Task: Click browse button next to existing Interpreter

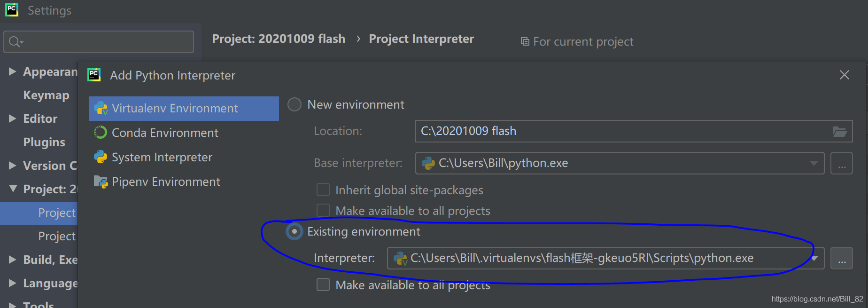Action: 842,258
